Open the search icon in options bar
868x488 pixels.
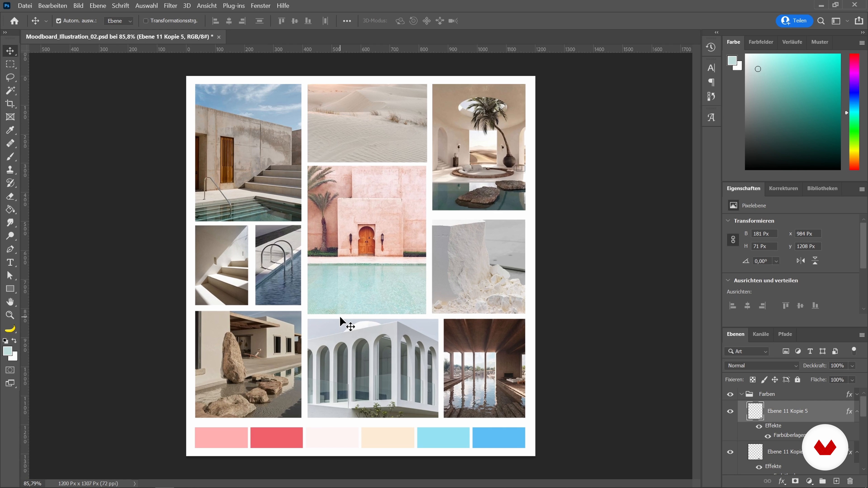click(x=821, y=21)
